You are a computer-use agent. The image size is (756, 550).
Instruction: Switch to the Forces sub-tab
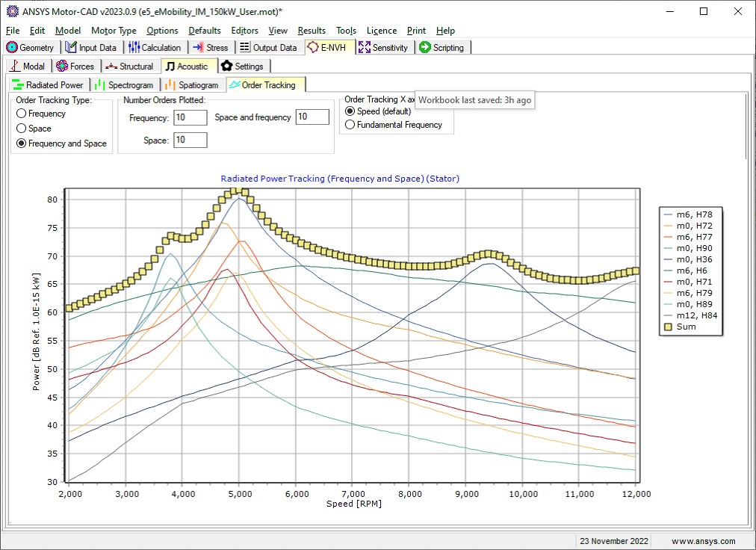point(75,66)
